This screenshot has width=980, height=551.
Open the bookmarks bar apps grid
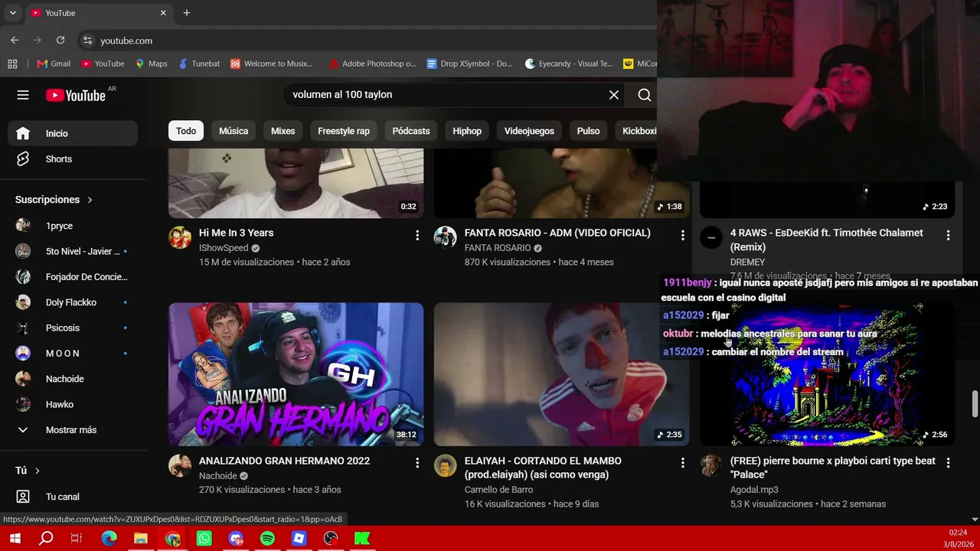pos(12,64)
